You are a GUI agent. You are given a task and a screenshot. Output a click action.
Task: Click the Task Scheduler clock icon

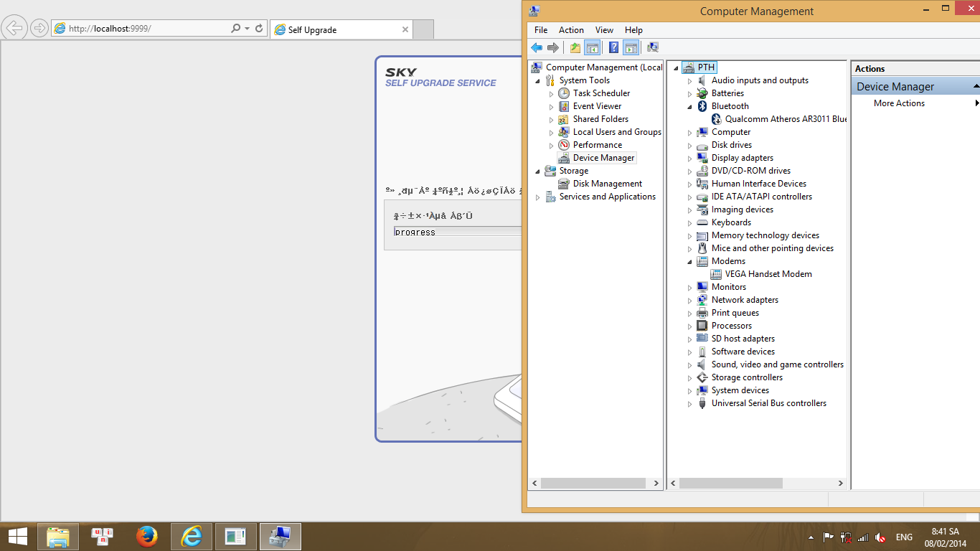coord(564,93)
